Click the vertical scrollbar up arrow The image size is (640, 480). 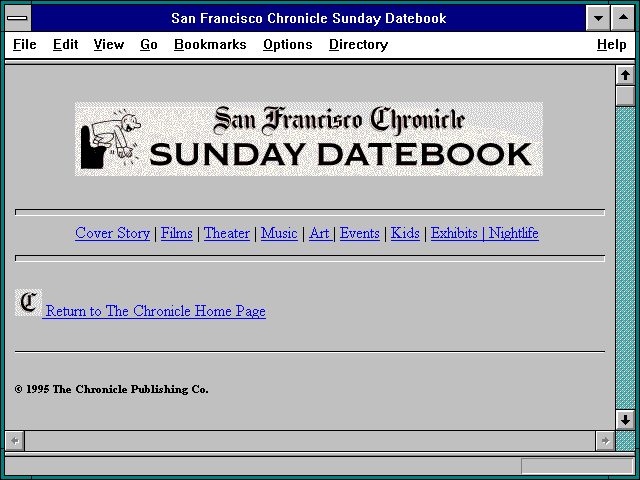pos(625,75)
